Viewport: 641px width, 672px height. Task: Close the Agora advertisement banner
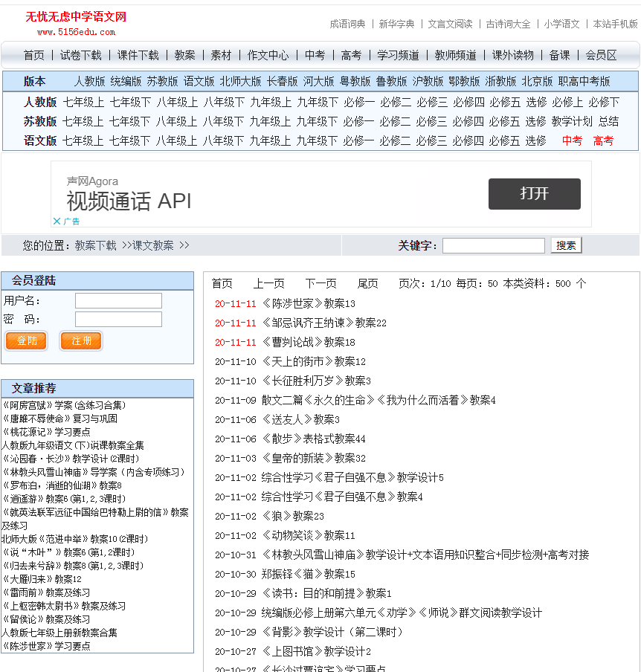(58, 221)
